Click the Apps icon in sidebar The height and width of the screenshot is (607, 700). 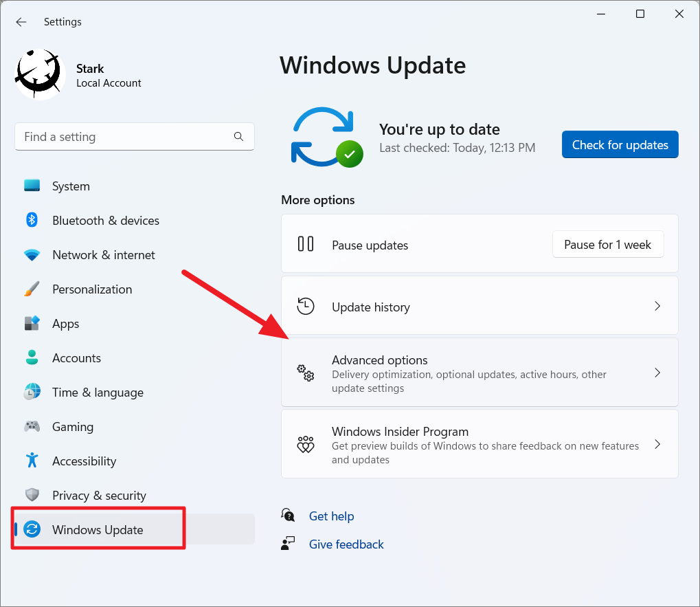pyautogui.click(x=32, y=323)
